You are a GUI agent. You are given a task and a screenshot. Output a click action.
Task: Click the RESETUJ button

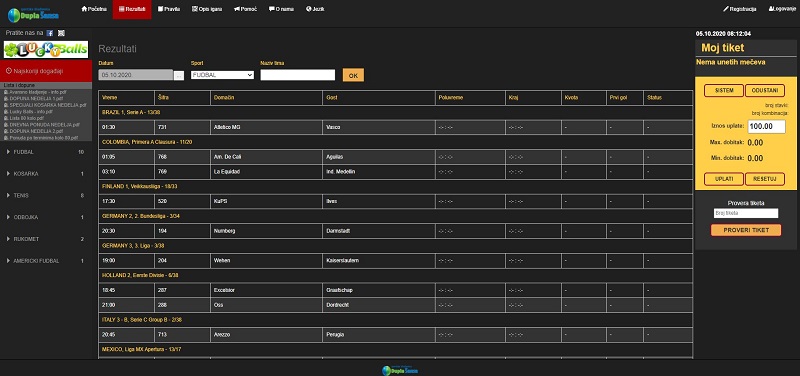765,179
